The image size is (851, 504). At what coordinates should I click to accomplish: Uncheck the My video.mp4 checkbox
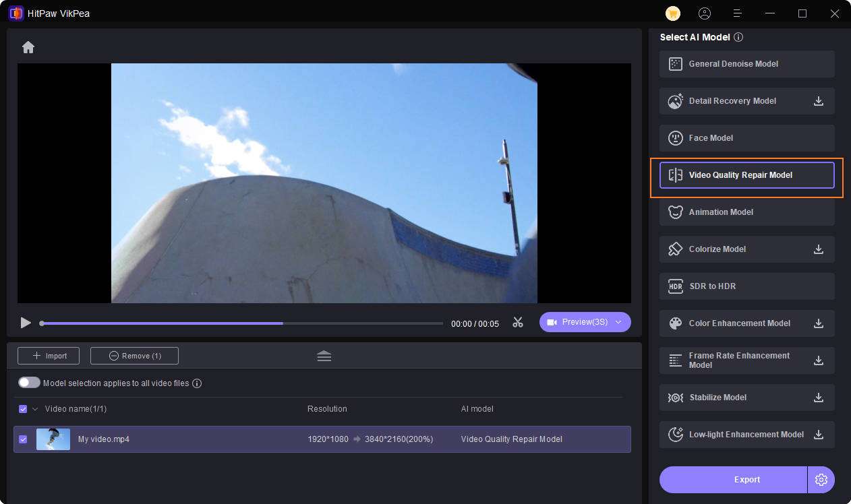pyautogui.click(x=23, y=439)
